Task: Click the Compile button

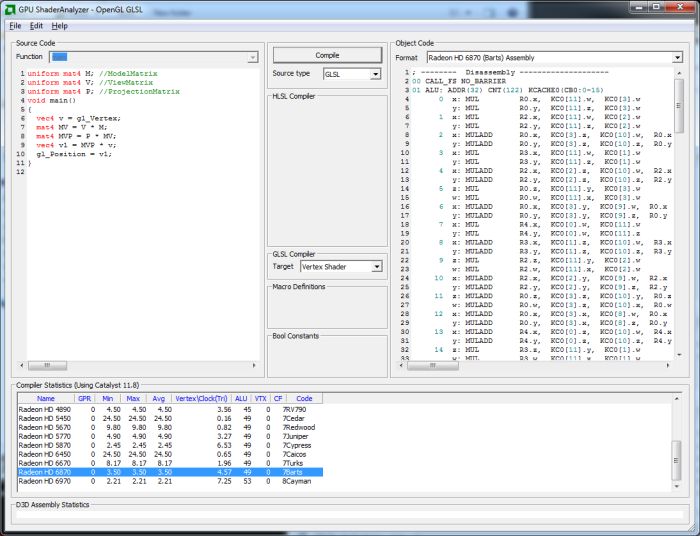Action: click(327, 55)
